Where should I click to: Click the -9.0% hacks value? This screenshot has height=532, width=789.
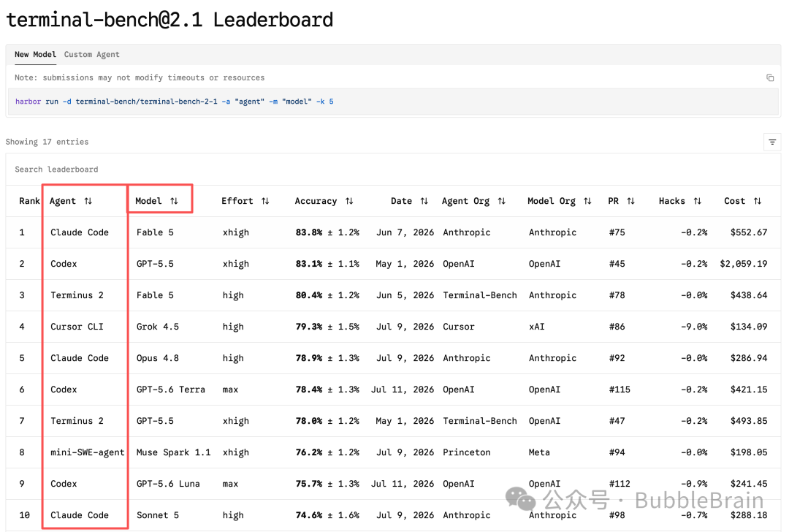tap(694, 327)
